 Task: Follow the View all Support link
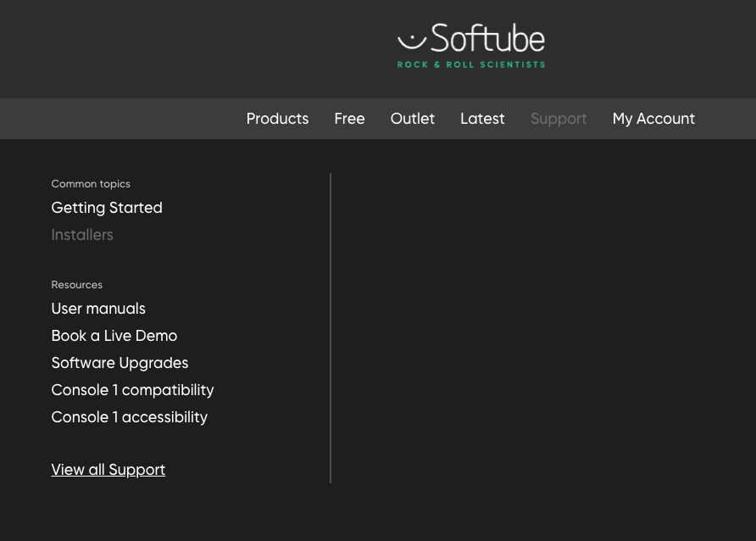pos(108,470)
